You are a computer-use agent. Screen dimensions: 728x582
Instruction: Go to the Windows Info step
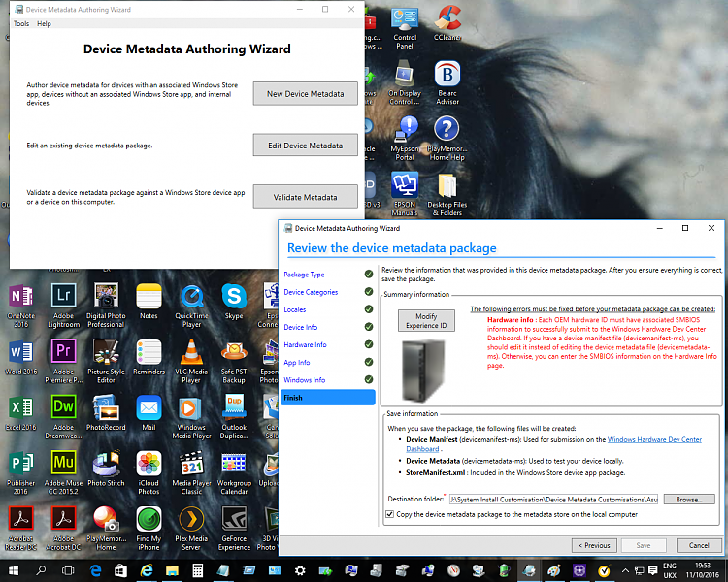(x=304, y=380)
